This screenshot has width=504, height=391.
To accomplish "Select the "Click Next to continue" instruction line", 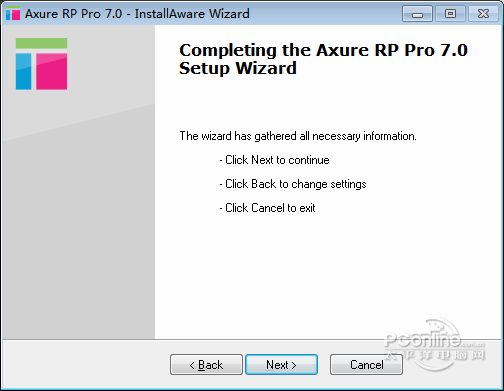I will (275, 160).
